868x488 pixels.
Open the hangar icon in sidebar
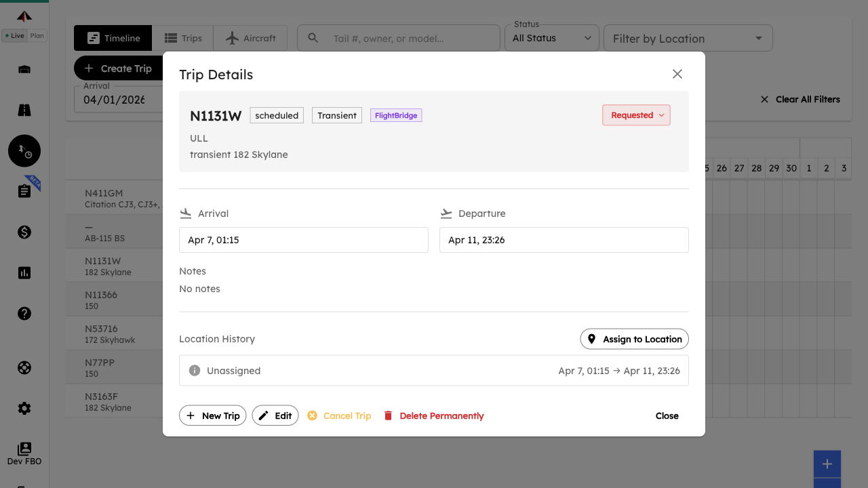[24, 70]
